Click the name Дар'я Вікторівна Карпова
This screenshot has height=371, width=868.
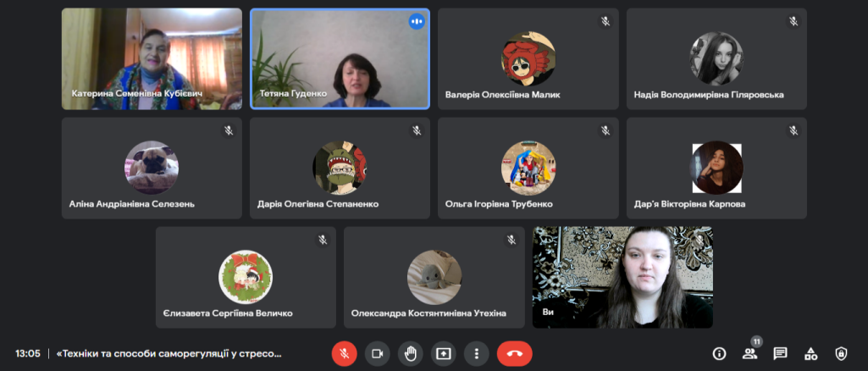pyautogui.click(x=690, y=204)
